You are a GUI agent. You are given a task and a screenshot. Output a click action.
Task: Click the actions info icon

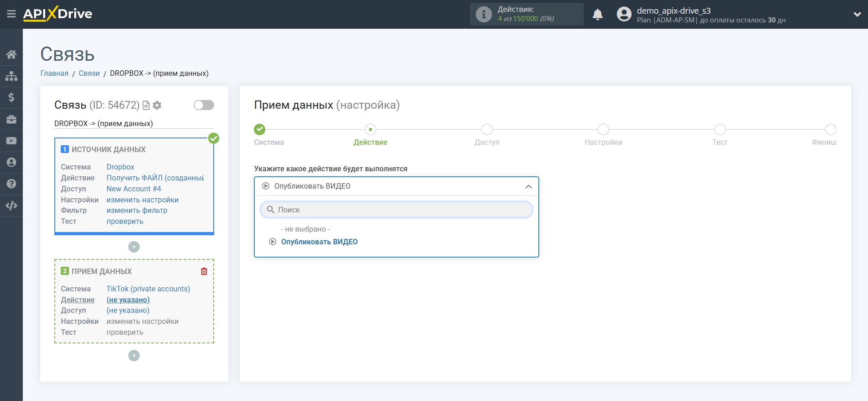tap(484, 14)
